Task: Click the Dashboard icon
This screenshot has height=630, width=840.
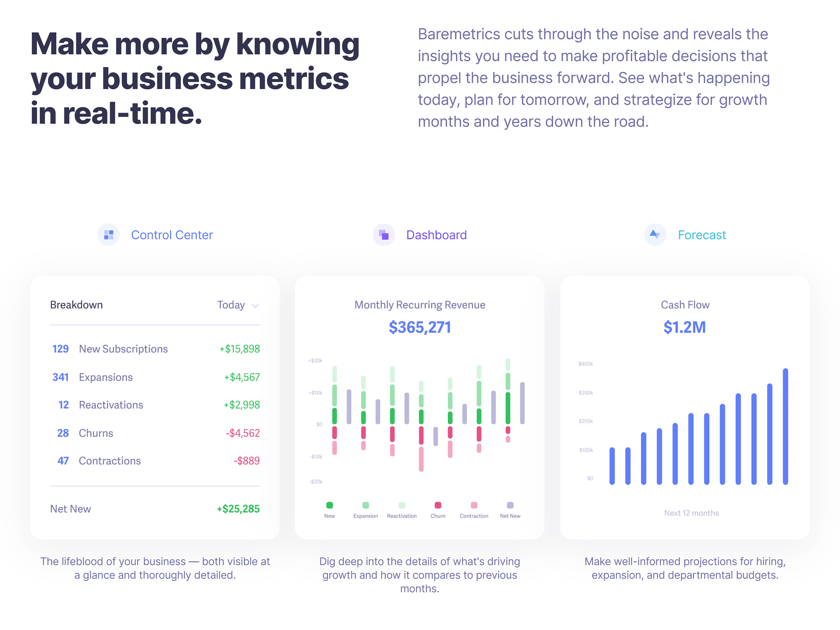Action: click(382, 235)
